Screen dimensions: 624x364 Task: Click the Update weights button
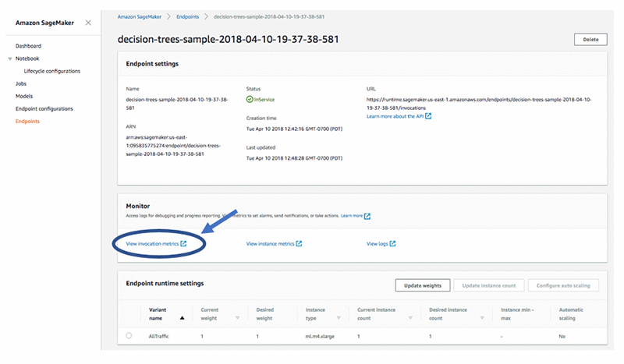(423, 285)
